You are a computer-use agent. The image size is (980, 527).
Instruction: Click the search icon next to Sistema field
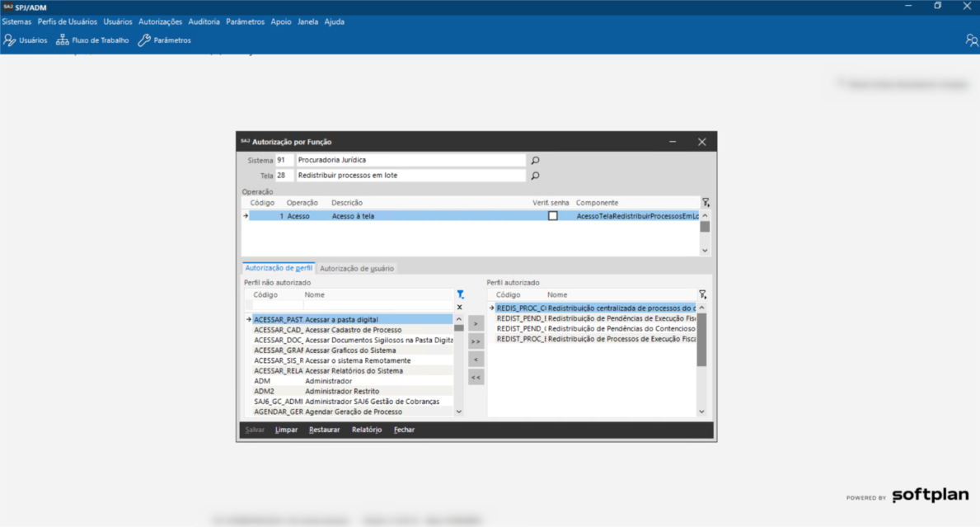535,161
